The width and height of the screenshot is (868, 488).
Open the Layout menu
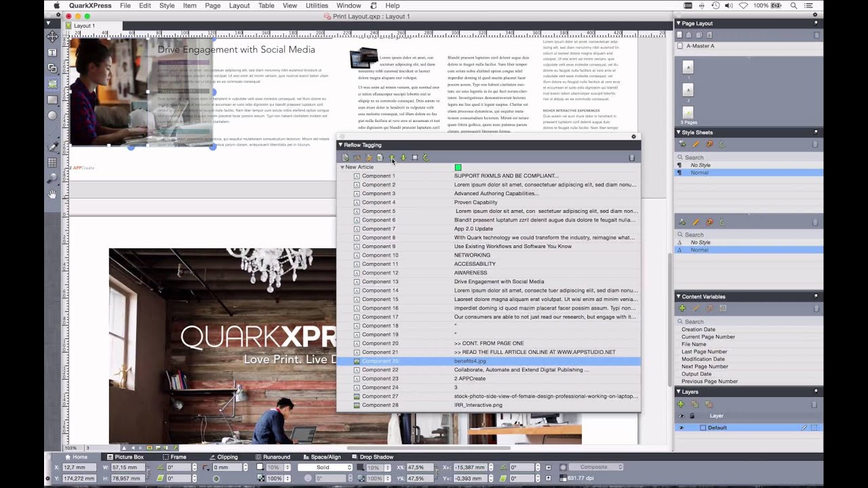coord(239,5)
